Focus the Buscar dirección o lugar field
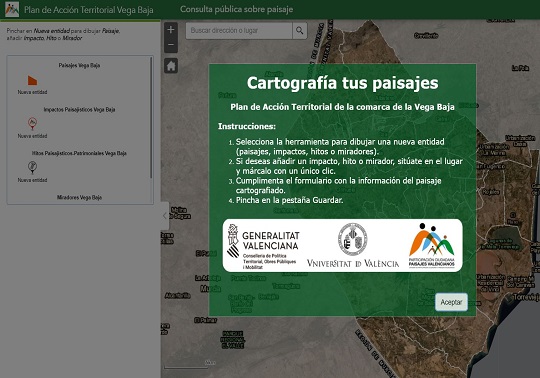540x378 pixels. pos(239,31)
